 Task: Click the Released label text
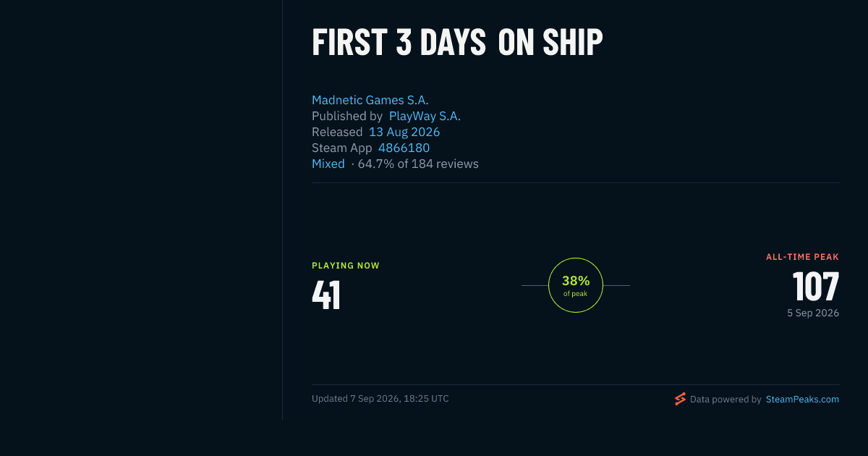(337, 132)
